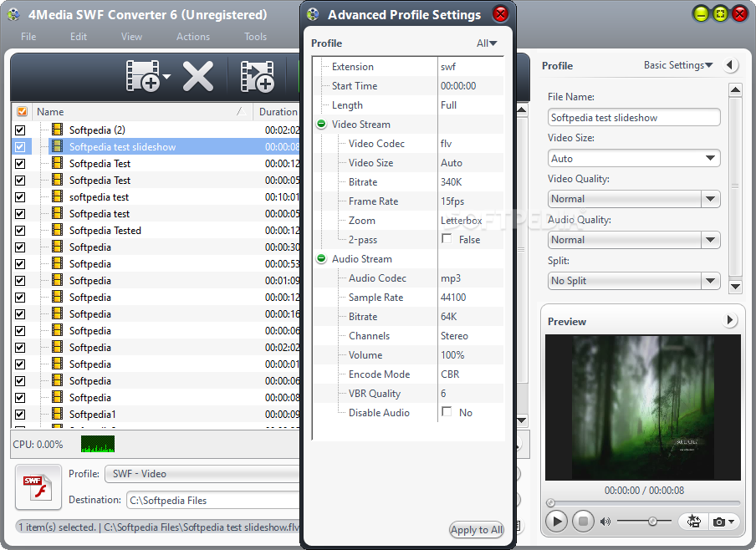Click the file list scroll-up arrow
Viewport: 756px width, 550px height.
tap(522, 110)
